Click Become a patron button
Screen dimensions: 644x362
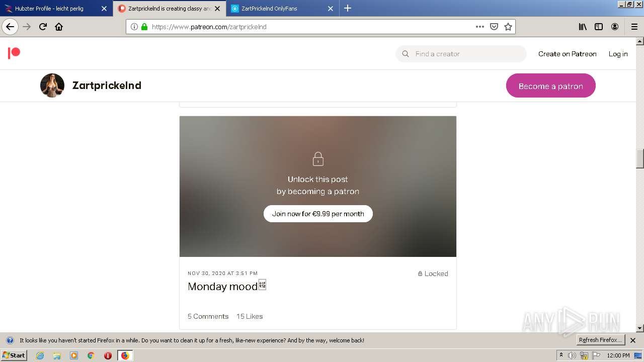551,86
